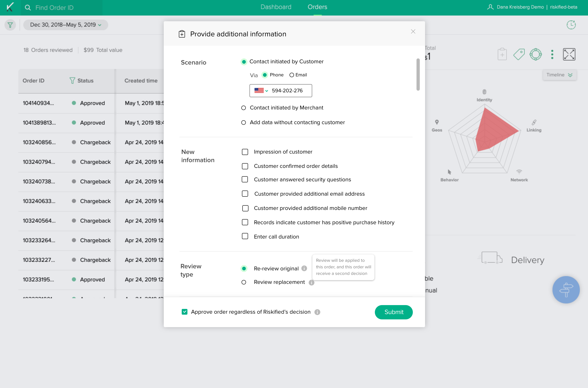This screenshot has height=388, width=588.
Task: Click the Status column filter funnel
Action: [x=72, y=80]
